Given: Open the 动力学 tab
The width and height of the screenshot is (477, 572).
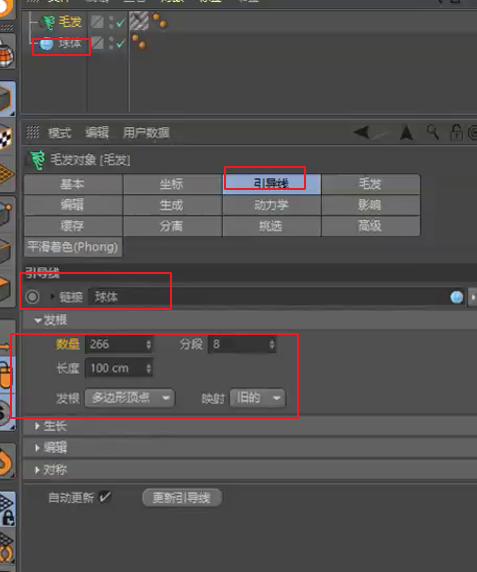Looking at the screenshot, I should [271, 205].
